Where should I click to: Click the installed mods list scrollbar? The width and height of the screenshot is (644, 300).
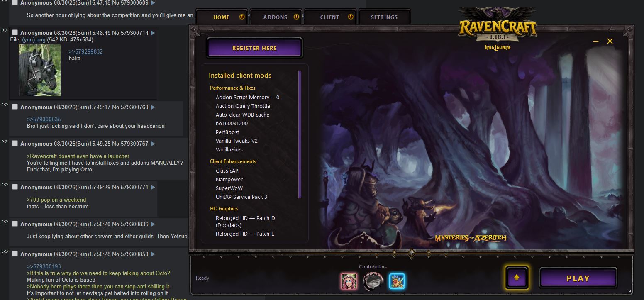300,134
